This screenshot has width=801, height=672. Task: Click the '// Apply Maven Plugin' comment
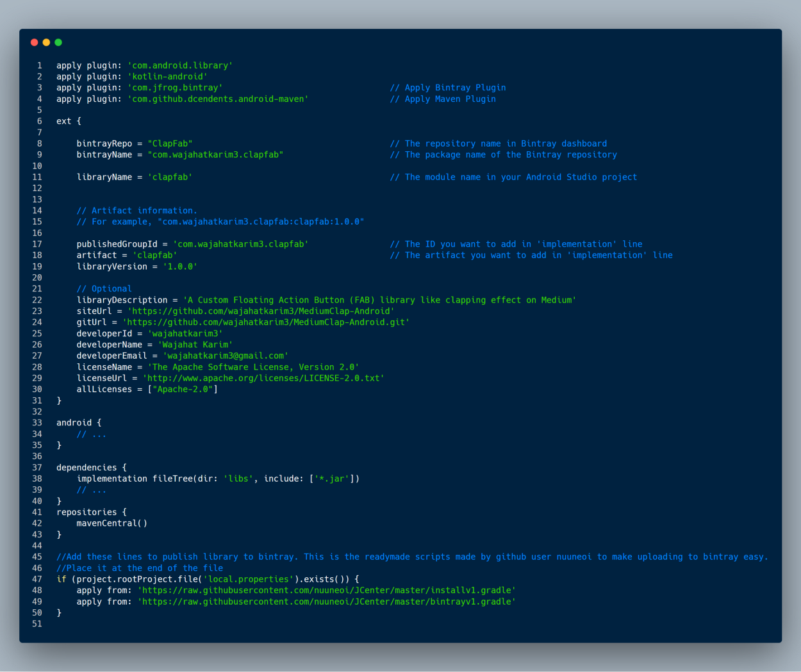443,99
